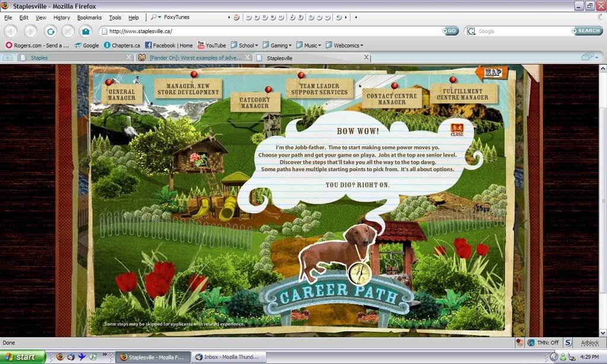Select Manager, New Store Development sign
607x364 pixels.
click(x=188, y=89)
